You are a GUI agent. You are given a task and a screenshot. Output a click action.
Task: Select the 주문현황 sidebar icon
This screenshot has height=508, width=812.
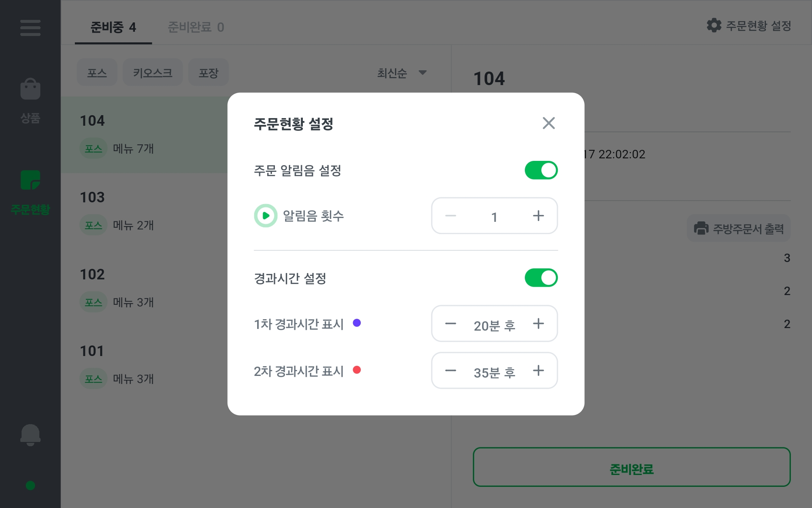[x=30, y=180]
